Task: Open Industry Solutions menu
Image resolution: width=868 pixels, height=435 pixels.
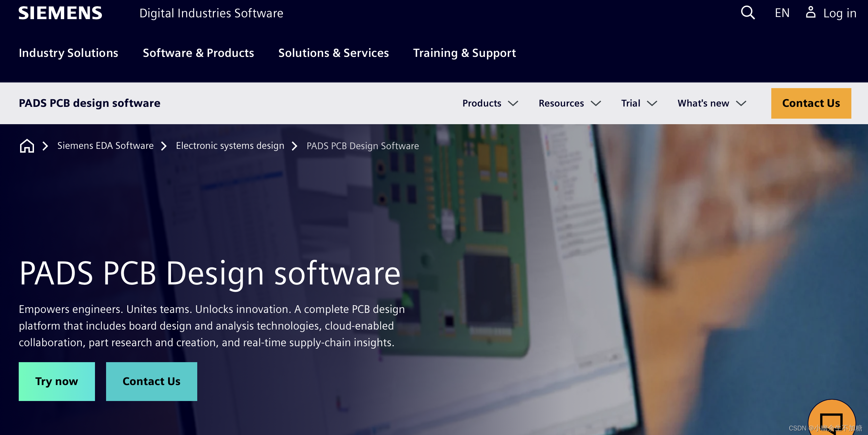Action: pos(69,53)
